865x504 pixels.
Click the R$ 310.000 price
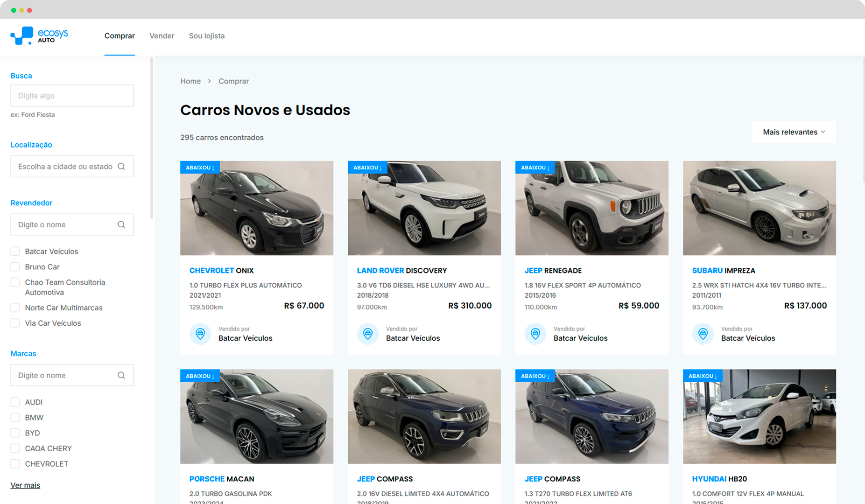pos(470,306)
